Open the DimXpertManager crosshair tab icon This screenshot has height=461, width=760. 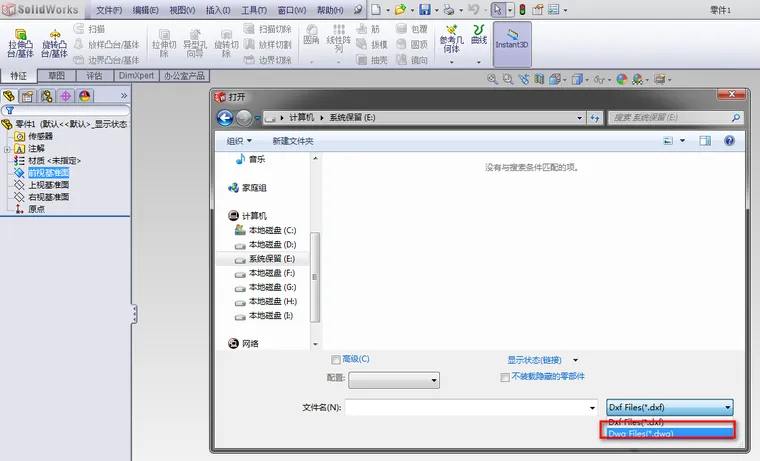(65, 96)
